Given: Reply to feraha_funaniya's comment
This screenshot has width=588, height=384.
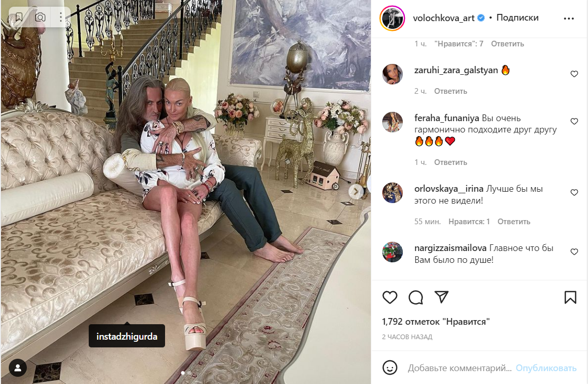Looking at the screenshot, I should coord(450,162).
